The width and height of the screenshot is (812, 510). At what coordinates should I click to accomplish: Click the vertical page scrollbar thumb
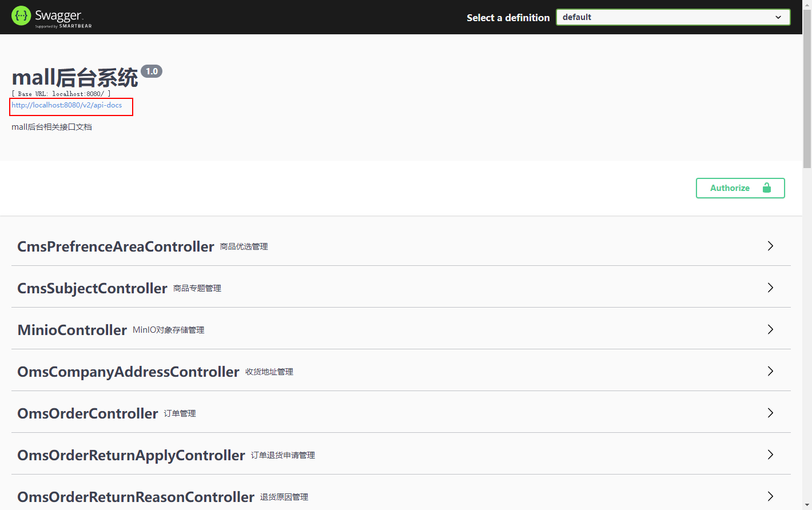[807, 86]
